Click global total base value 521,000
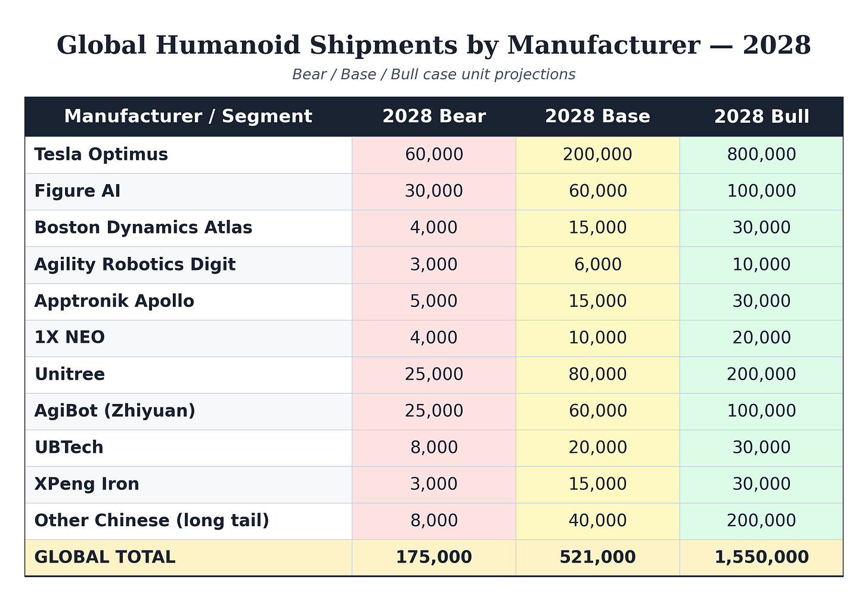 pyautogui.click(x=597, y=557)
